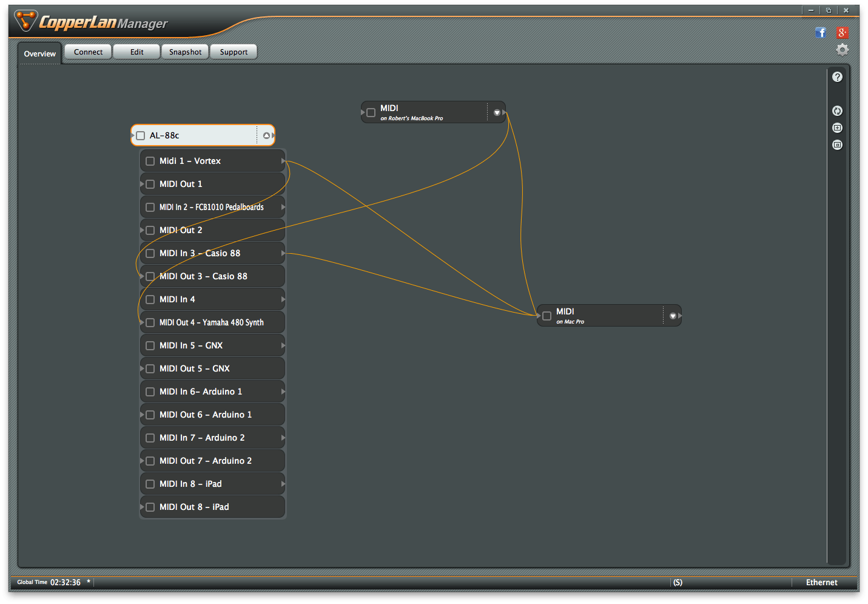868x604 pixels.
Task: Click output arrow of MIDI In 4
Action: [x=283, y=299]
